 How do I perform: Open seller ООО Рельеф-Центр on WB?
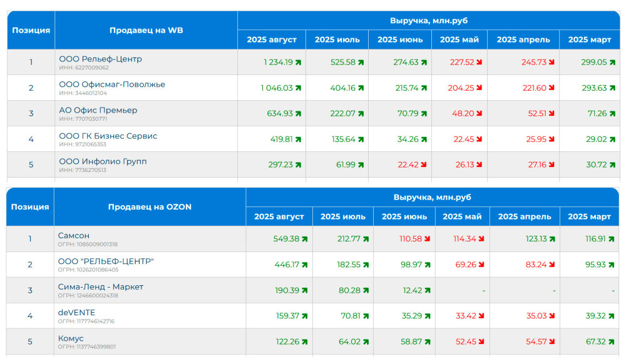tap(101, 59)
